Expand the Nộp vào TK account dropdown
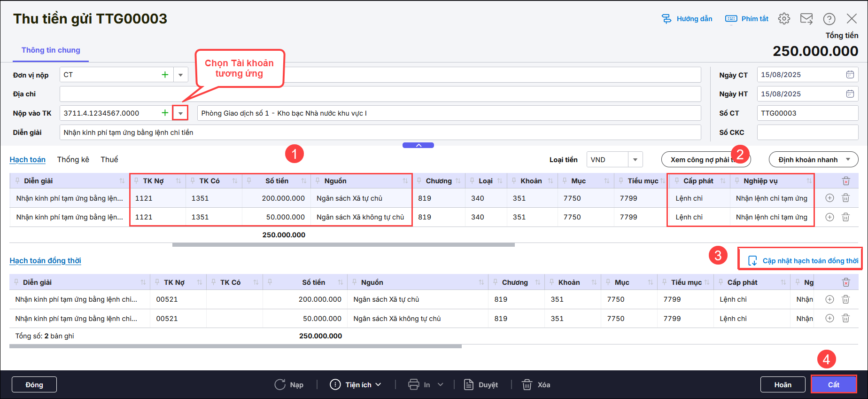 click(x=180, y=113)
